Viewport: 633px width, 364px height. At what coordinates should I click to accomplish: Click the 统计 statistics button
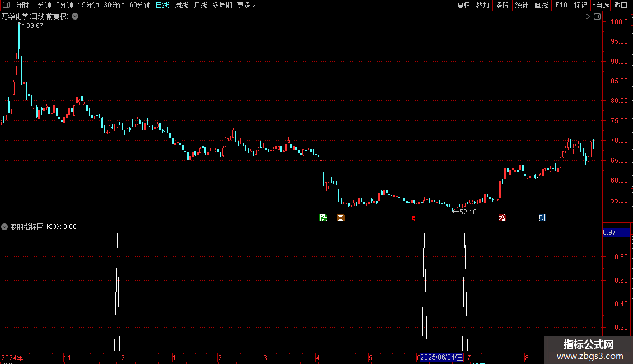(x=522, y=5)
